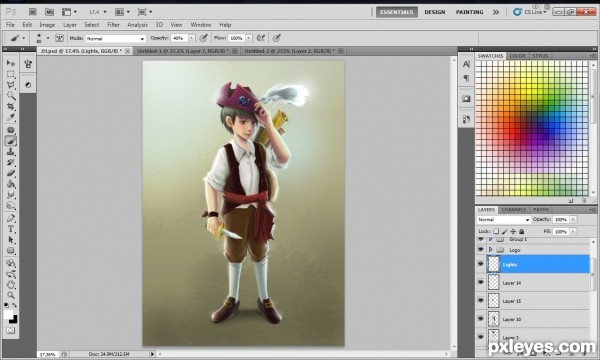Switch to the Channels tab

point(514,210)
